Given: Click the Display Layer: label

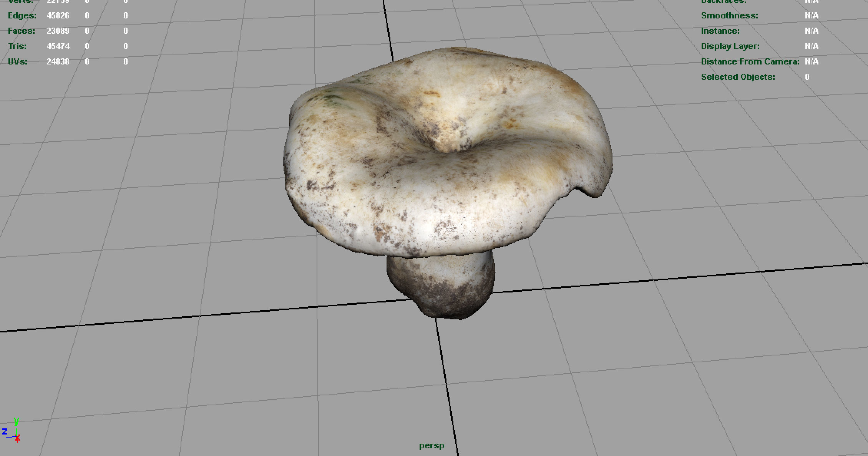Looking at the screenshot, I should (x=730, y=46).
